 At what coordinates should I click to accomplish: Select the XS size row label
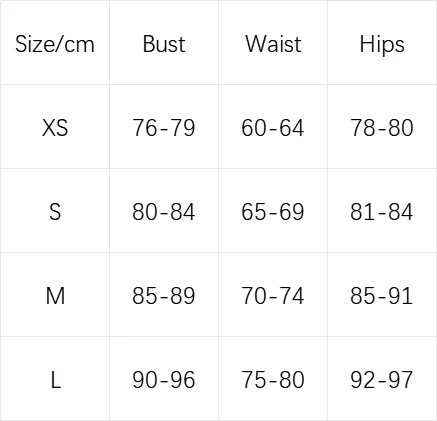coord(55,128)
